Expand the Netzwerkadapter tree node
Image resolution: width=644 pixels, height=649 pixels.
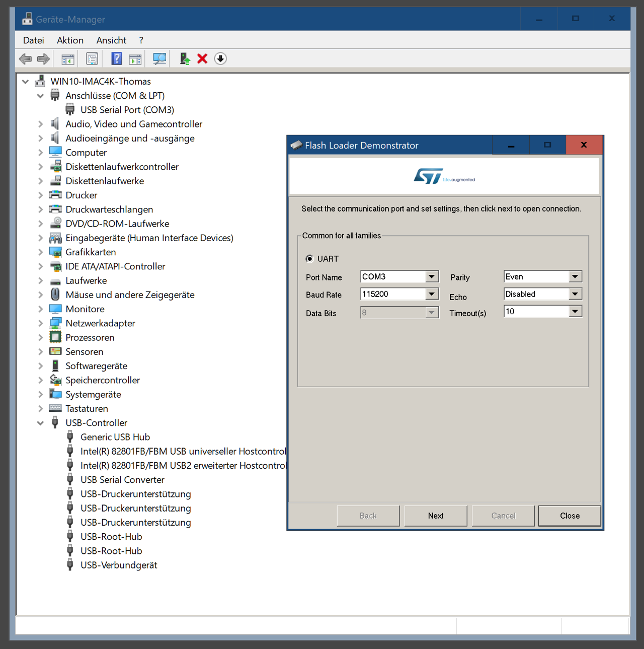pos(40,323)
